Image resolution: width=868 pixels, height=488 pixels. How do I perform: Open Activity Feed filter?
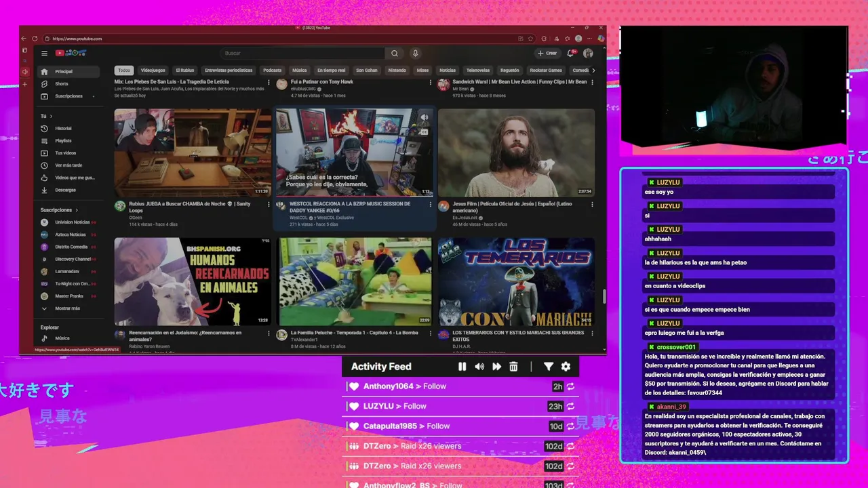[549, 367]
